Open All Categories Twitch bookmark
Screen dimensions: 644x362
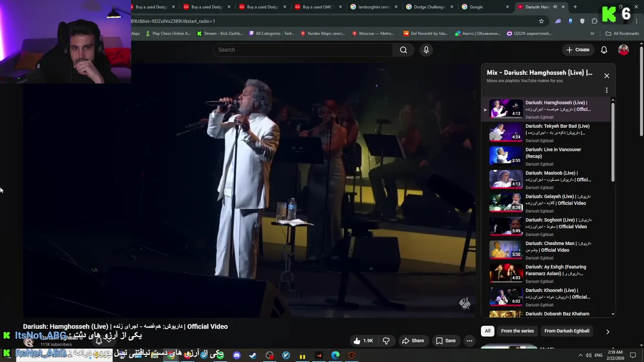(x=272, y=34)
